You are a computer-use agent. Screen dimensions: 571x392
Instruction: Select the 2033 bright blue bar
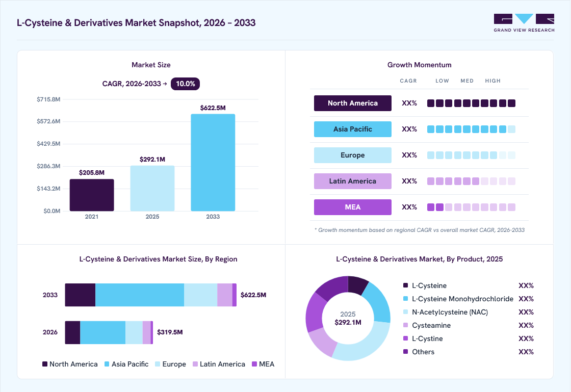coord(213,162)
